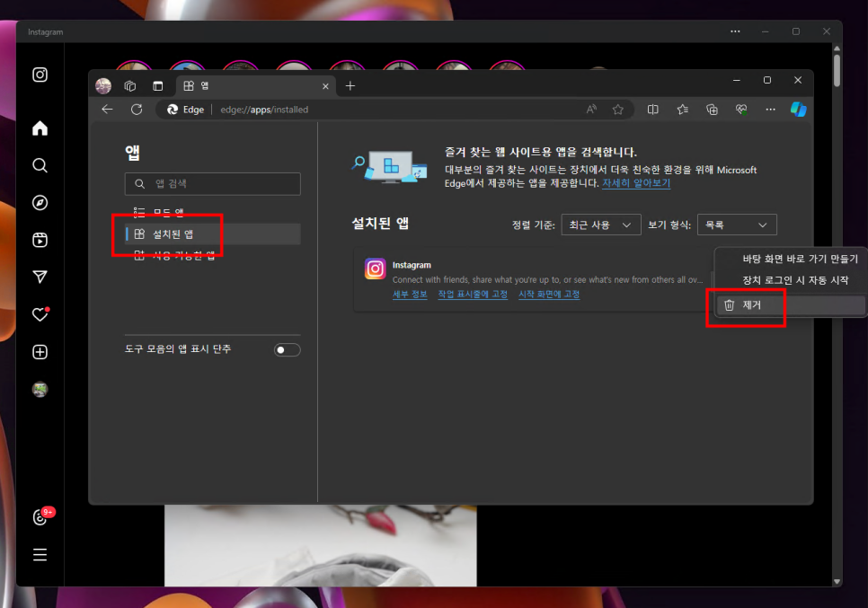The image size is (868, 608).
Task: Add page to favorites star icon
Action: click(x=618, y=110)
